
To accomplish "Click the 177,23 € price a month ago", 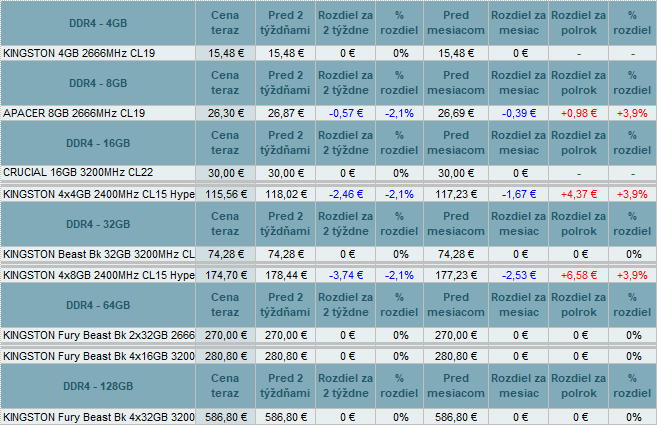I will (456, 275).
